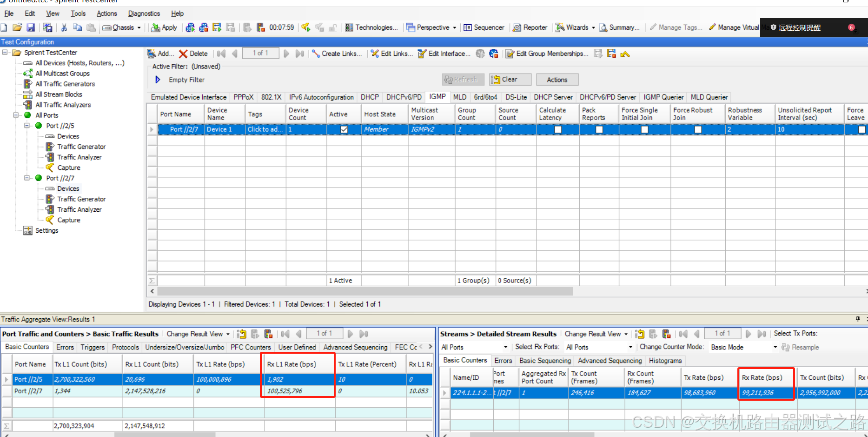
Task: Open the Actions menu
Action: 107,13
